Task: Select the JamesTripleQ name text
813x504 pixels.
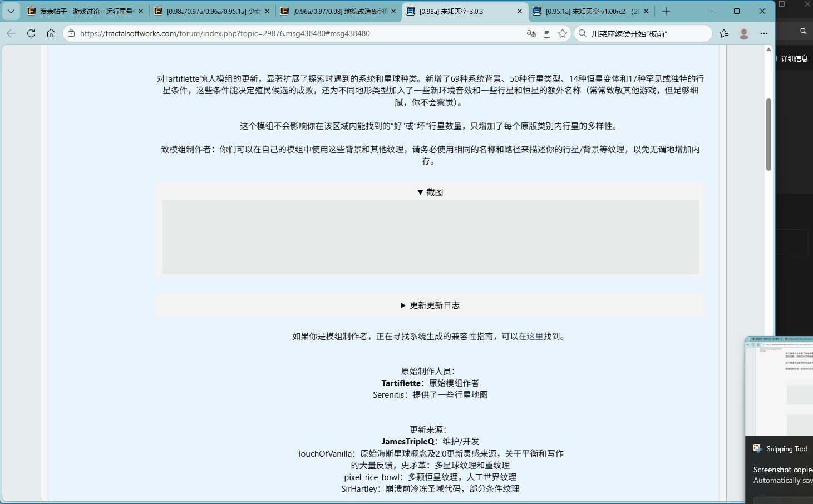Action: click(408, 441)
